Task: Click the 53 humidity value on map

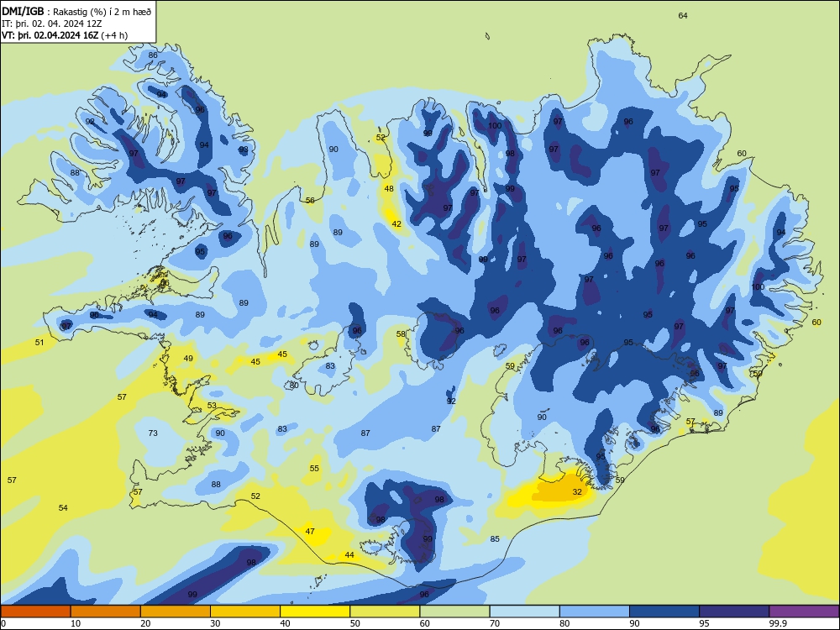Action: point(213,406)
